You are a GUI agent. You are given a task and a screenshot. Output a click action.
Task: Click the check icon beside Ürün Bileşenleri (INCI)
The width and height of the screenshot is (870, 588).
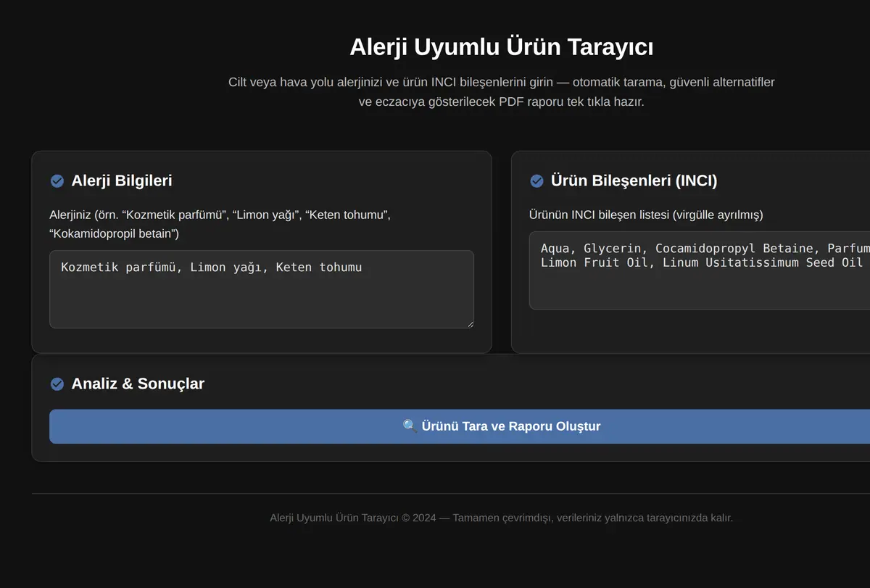point(537,181)
